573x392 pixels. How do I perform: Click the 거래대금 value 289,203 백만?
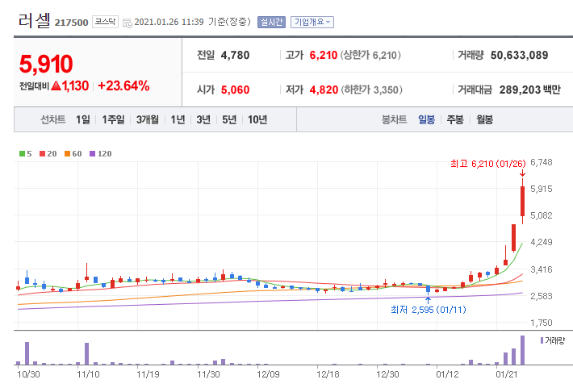tap(530, 90)
